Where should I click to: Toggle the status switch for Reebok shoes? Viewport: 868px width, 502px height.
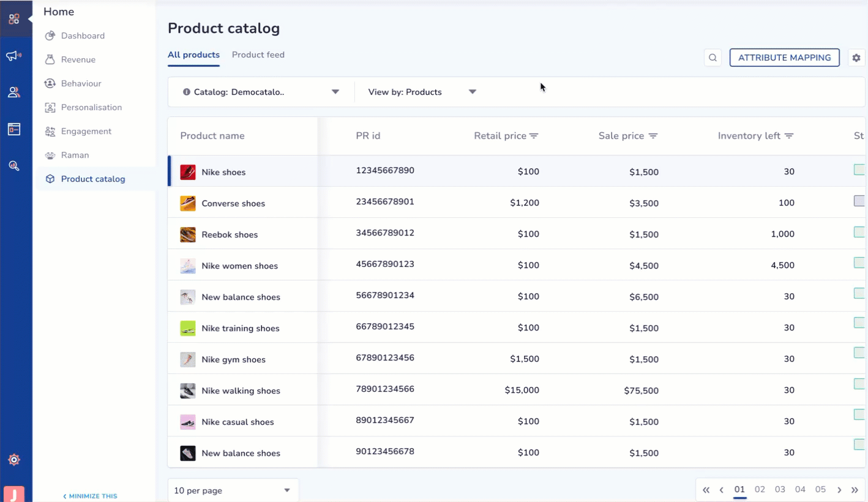(860, 232)
